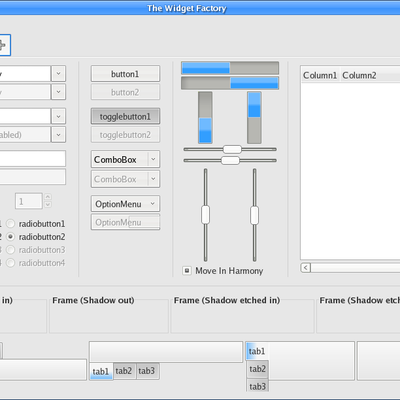
Task: Click the disabled button2
Action: (125, 92)
